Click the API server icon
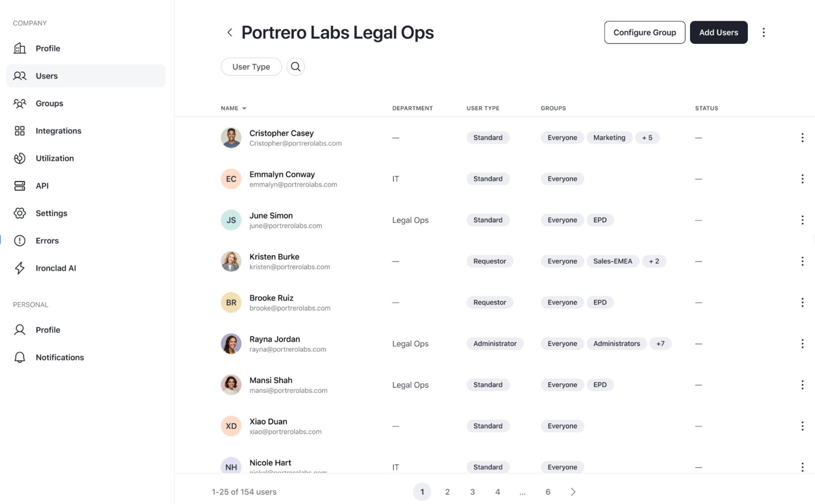 tap(20, 186)
